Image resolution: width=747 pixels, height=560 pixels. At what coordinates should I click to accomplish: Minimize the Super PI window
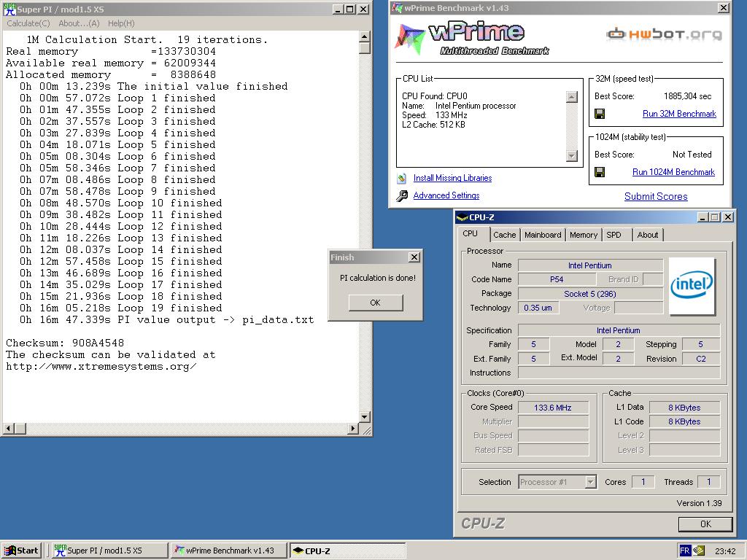tap(338, 9)
